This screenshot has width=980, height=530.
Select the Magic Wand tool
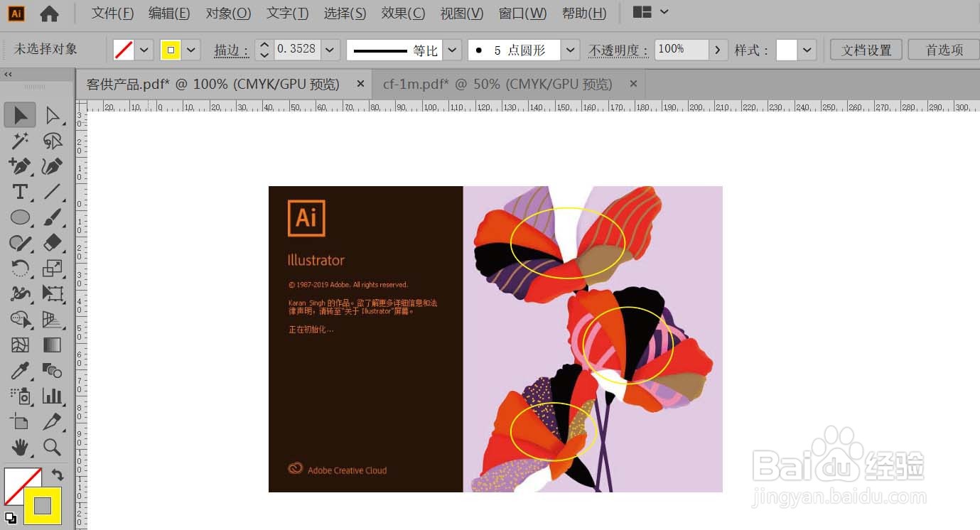[20, 141]
